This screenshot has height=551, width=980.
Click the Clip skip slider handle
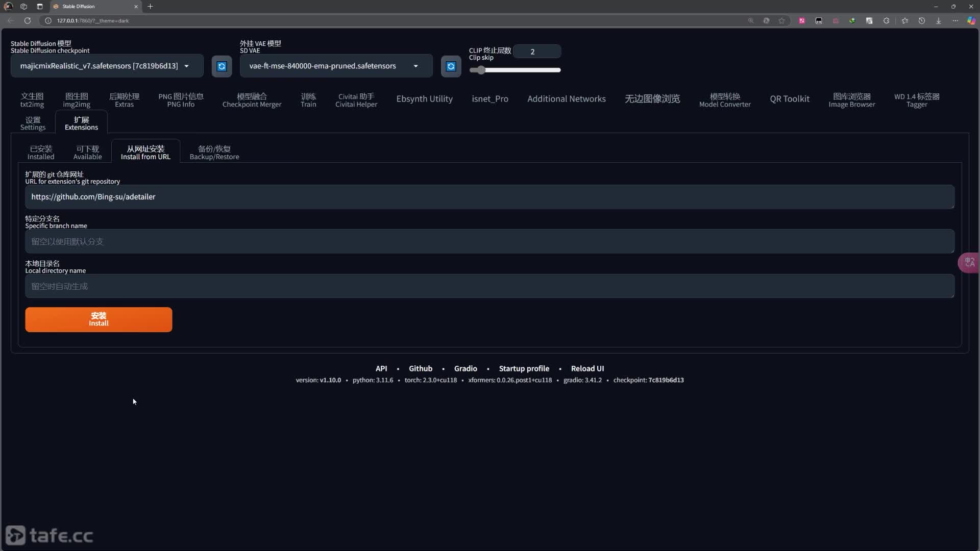click(481, 70)
